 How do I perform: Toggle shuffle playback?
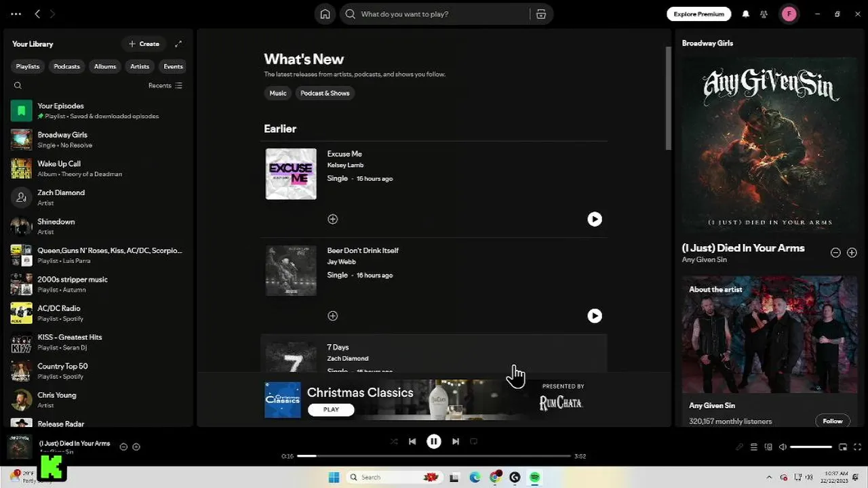pos(393,441)
